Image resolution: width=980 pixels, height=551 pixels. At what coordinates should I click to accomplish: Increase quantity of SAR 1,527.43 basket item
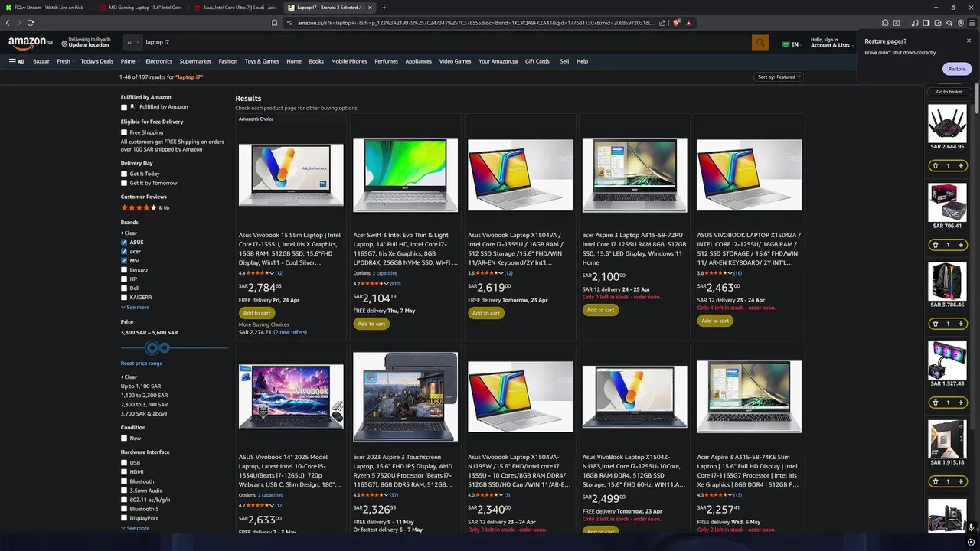(960, 403)
